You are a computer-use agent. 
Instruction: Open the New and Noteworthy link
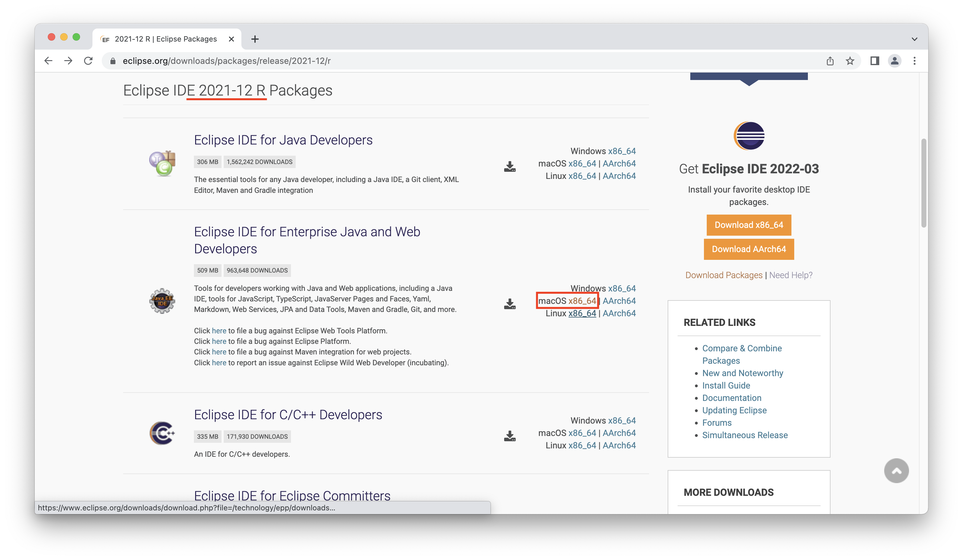[x=742, y=373]
